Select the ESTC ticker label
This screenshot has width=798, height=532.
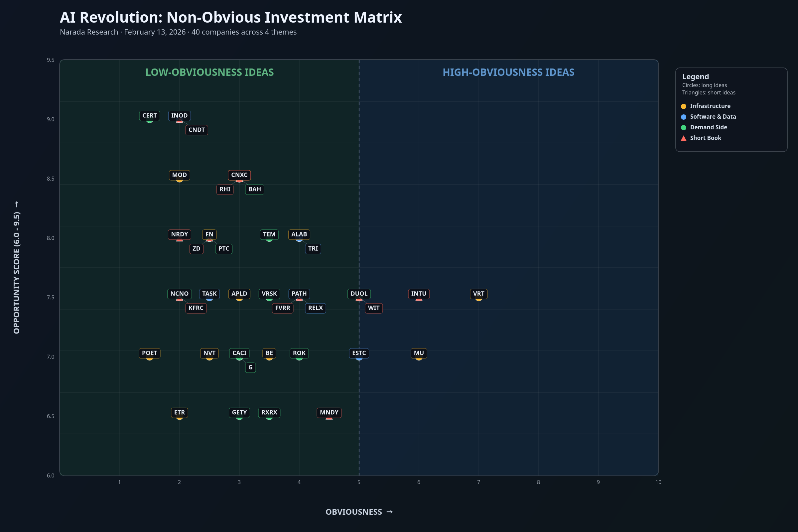coord(359,353)
